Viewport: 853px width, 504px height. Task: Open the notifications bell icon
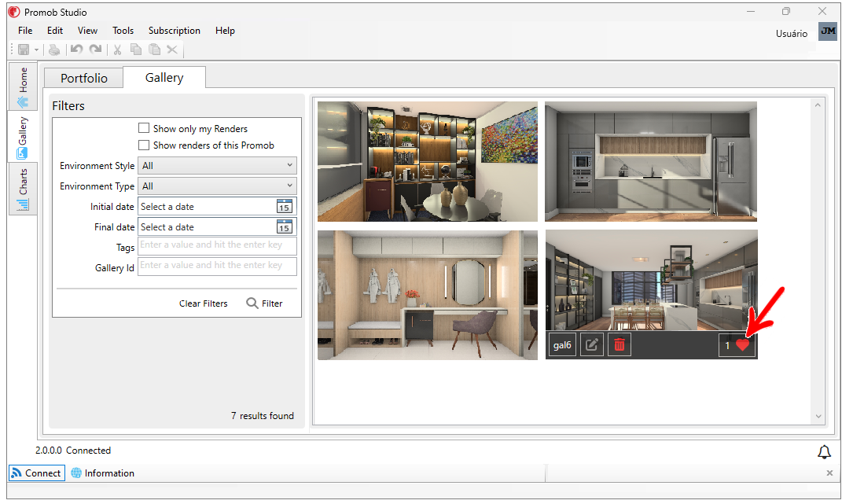coord(824,452)
